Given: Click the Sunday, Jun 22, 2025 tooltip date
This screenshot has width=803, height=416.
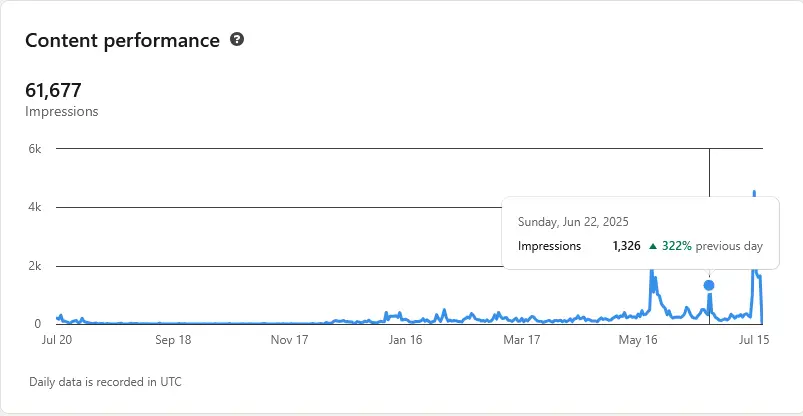Looking at the screenshot, I should (574, 222).
